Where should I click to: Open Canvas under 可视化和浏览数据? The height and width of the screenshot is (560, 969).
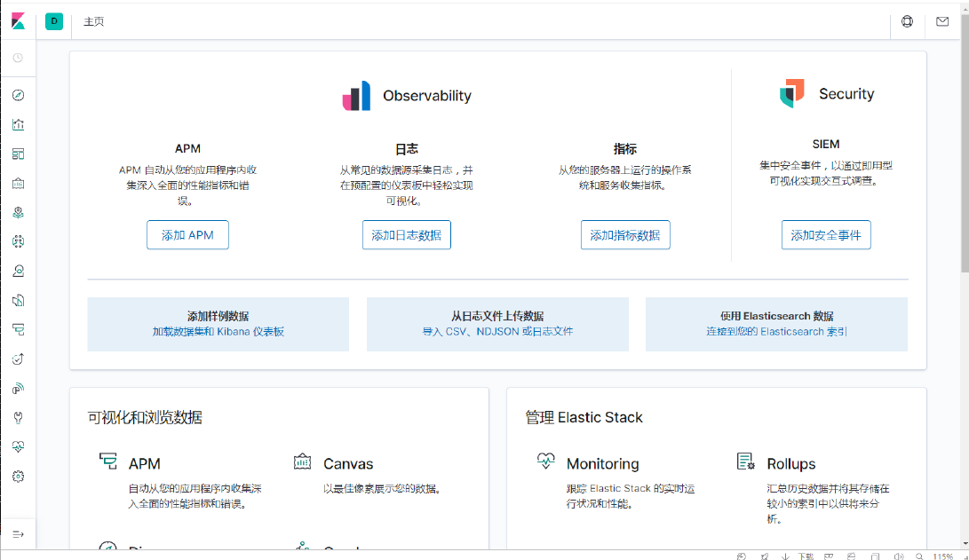pos(347,463)
